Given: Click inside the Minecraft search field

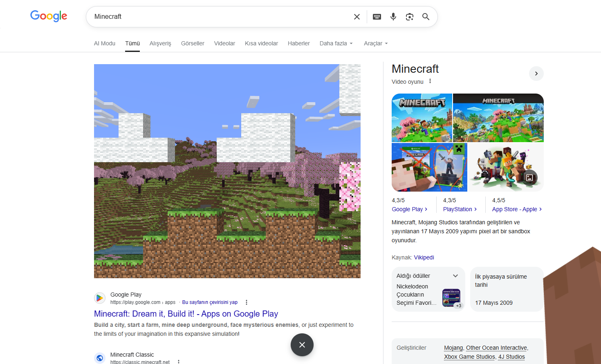Looking at the screenshot, I should click(221, 17).
